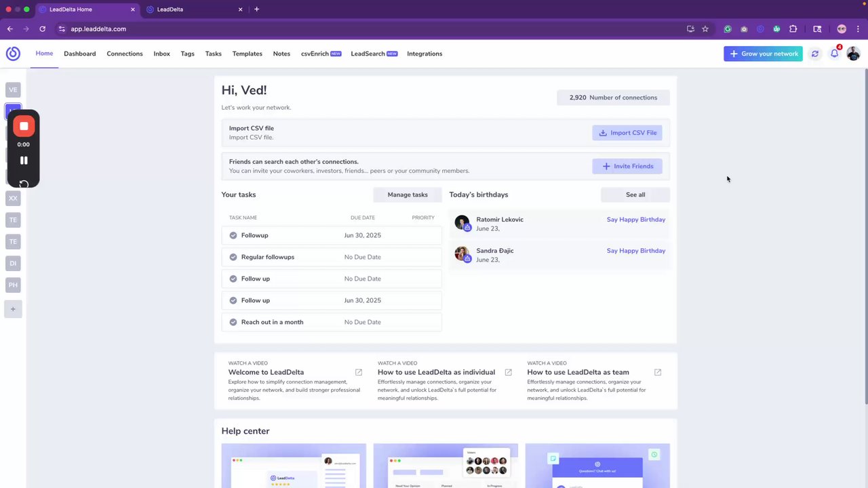
Task: Open the Upwork extension icon
Action: [x=776, y=29]
